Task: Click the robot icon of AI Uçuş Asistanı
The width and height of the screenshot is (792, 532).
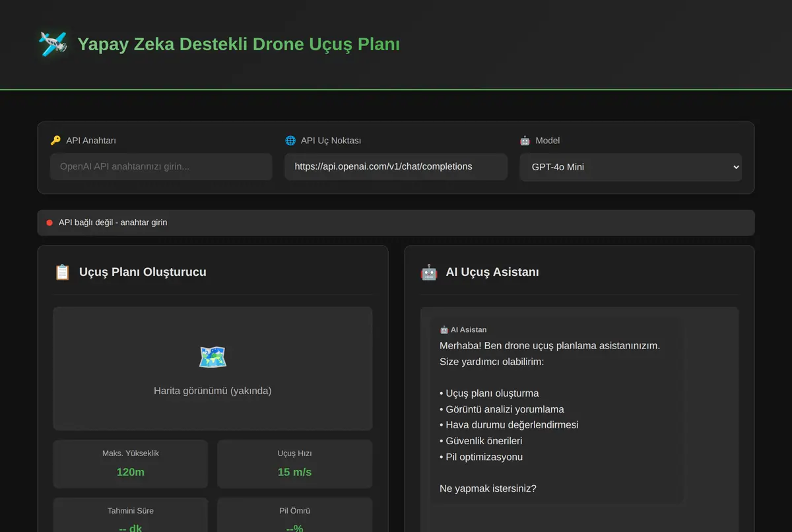Action: (x=429, y=272)
